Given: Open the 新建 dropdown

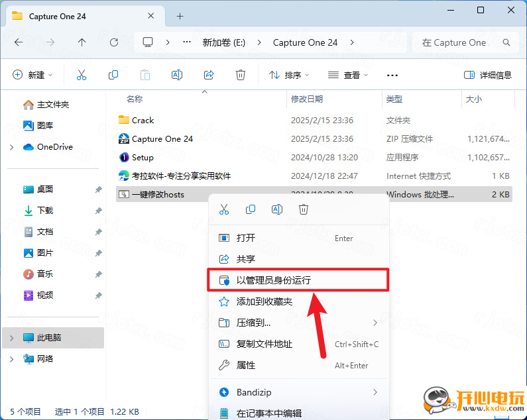Looking at the screenshot, I should pos(32,75).
